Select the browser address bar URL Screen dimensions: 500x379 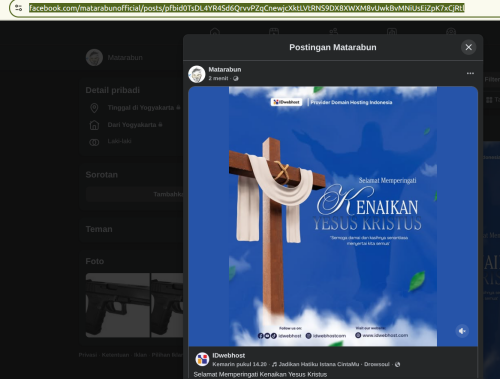point(247,8)
